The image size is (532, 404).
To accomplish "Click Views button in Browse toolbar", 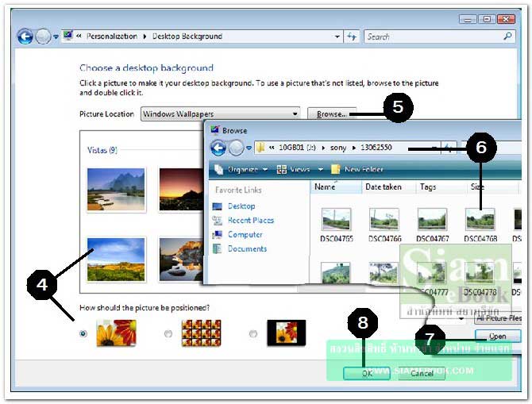I will pyautogui.click(x=294, y=169).
